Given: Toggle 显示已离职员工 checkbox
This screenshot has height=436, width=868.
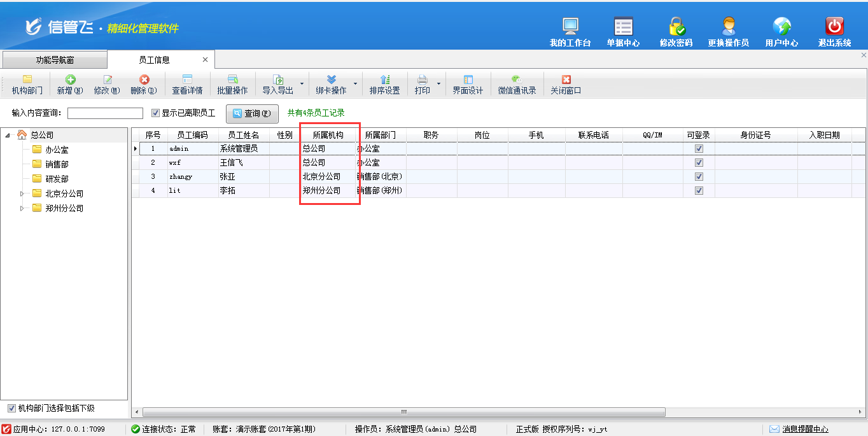Looking at the screenshot, I should pos(156,113).
